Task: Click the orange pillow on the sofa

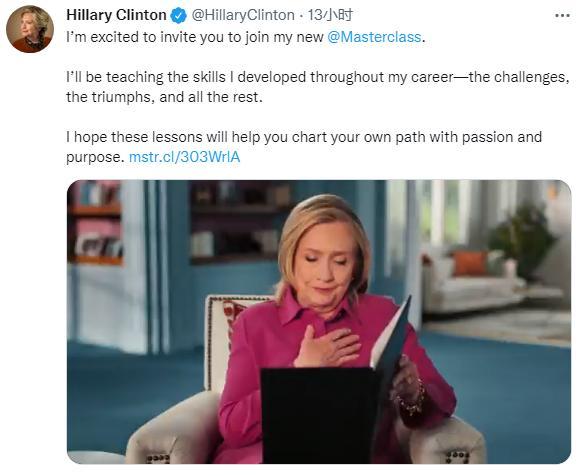Action: [471, 263]
